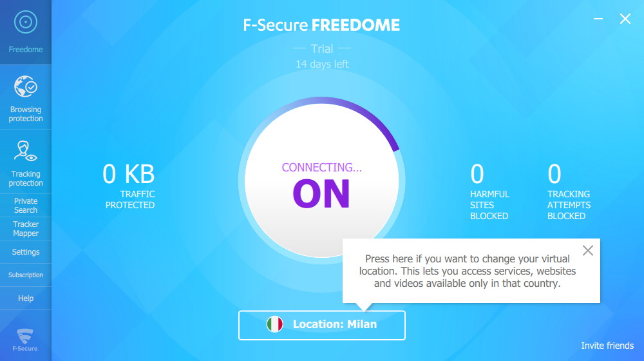Click the F-Secure logo at sidebar bottom
The image size is (644, 361).
tap(25, 340)
